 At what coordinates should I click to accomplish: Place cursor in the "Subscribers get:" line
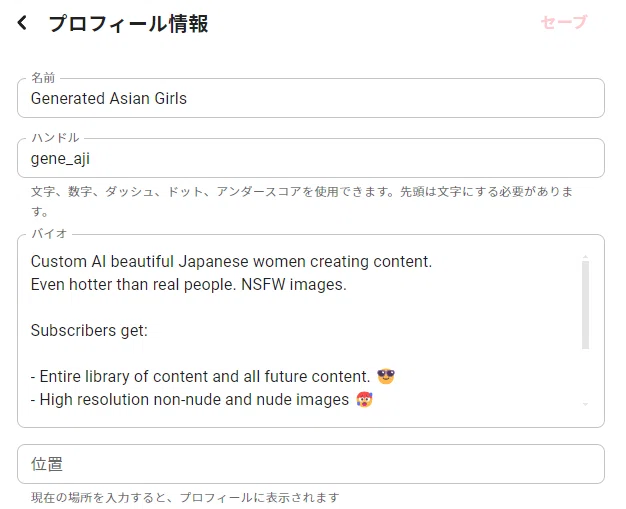[89, 331]
